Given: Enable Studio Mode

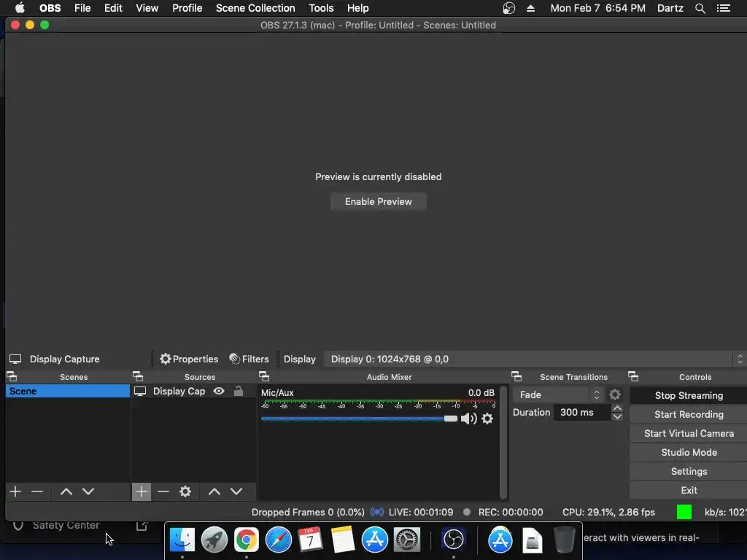Looking at the screenshot, I should point(689,452).
